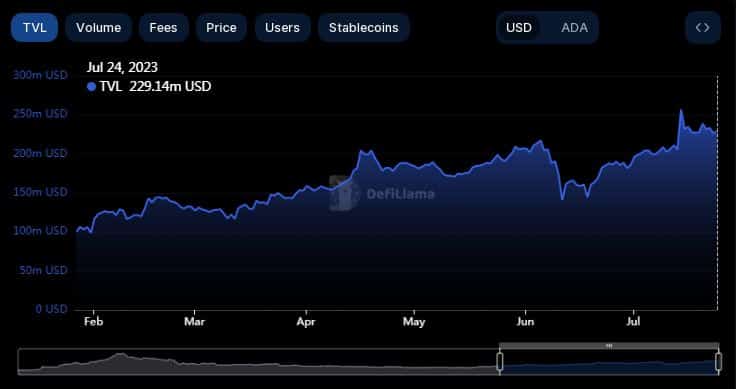Click the 'May' x-axis label
Screen dimensions: 736x389
(414, 322)
